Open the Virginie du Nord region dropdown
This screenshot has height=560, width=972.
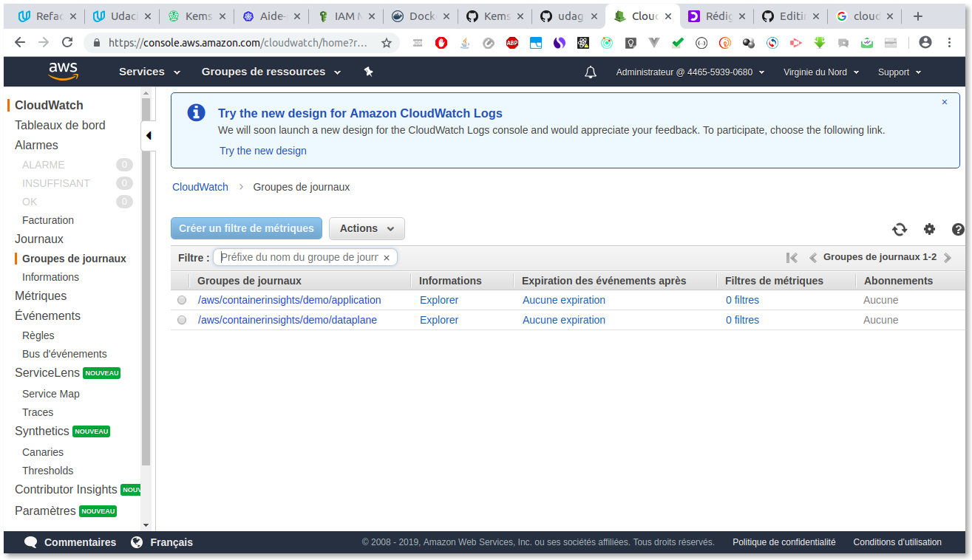[821, 72]
